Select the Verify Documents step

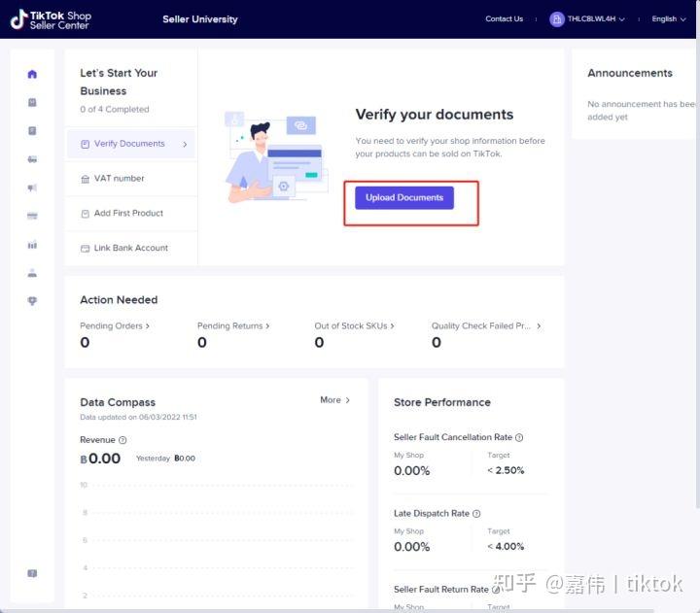(131, 144)
